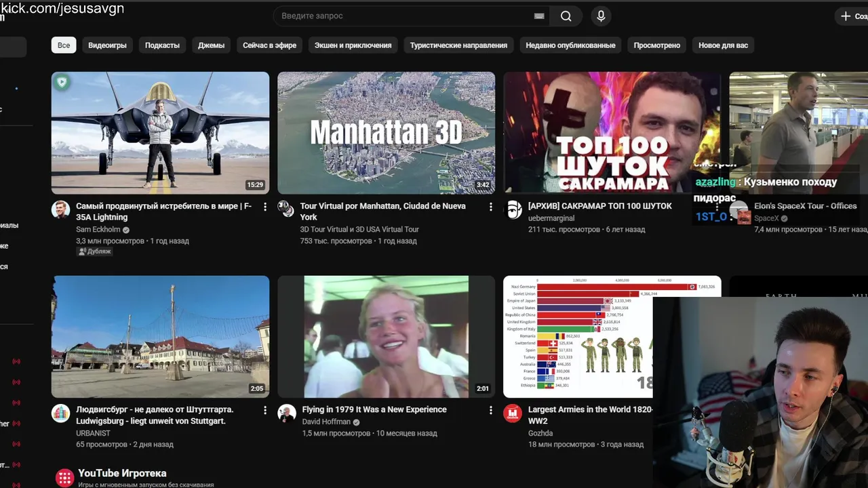This screenshot has width=868, height=488.
Task: Open title [АРХИВ] САКРАМАР ТОП 100 ШУТОК
Action: click(x=600, y=206)
